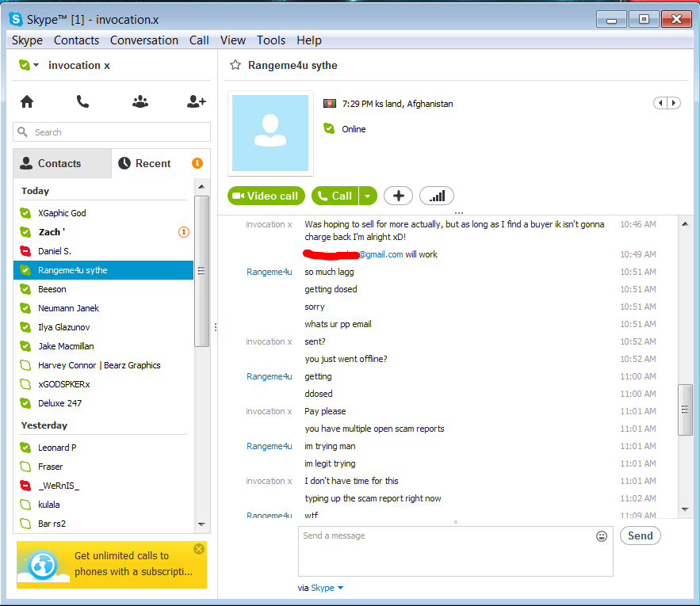Open the Tools menu
This screenshot has width=700, height=606.
click(x=271, y=40)
